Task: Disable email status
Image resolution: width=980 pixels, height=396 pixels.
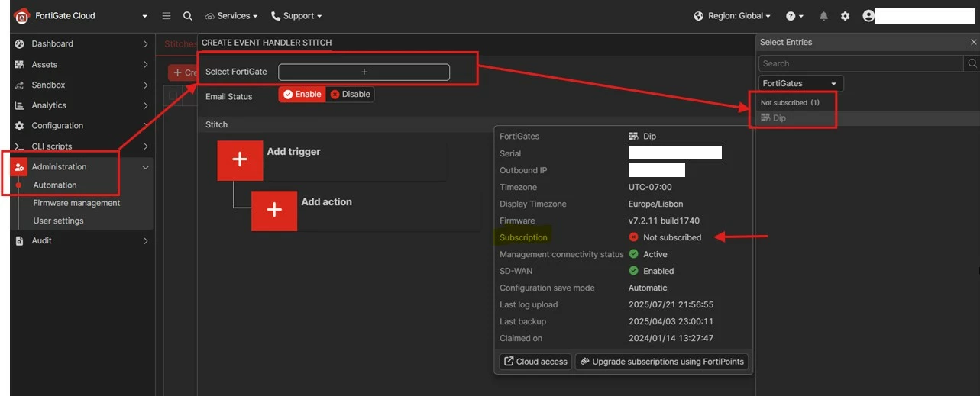Action: pyautogui.click(x=351, y=95)
